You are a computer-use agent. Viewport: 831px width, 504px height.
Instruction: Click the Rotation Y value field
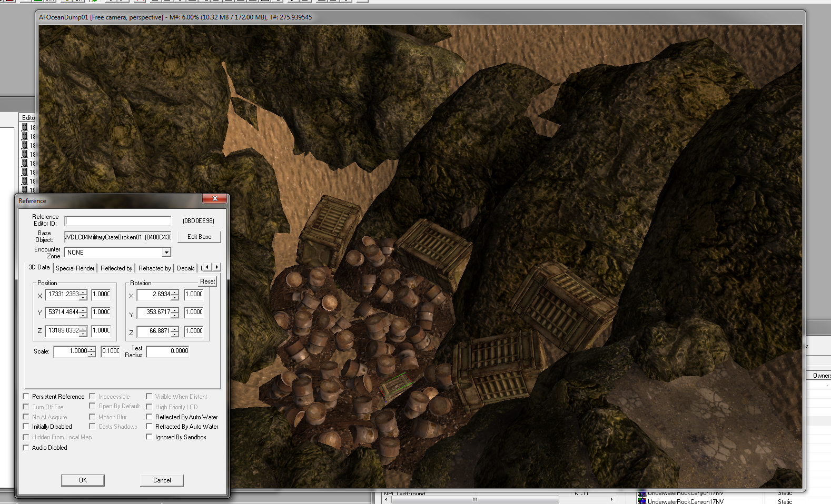tap(154, 313)
